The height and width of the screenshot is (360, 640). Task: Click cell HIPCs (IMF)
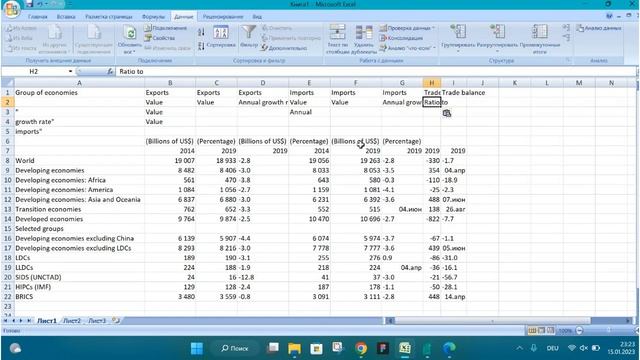79,287
